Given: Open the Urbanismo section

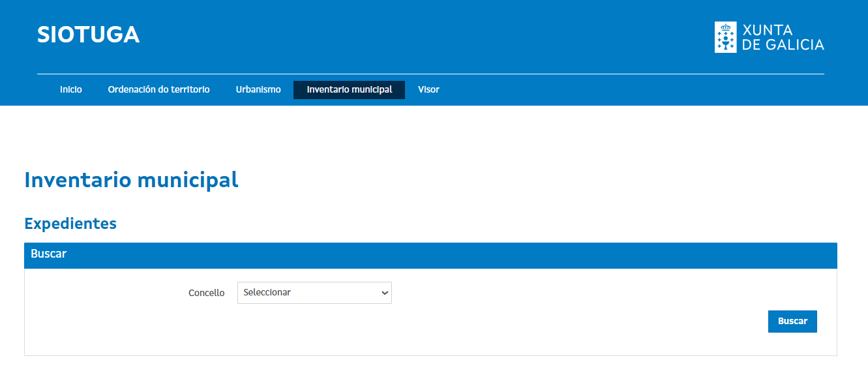Looking at the screenshot, I should pyautogui.click(x=258, y=89).
